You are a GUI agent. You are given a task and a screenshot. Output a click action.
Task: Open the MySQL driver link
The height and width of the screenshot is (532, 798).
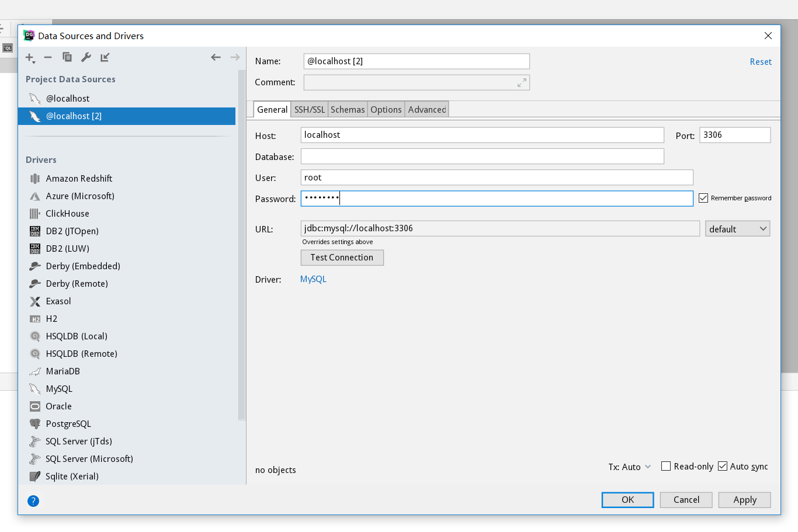click(313, 279)
